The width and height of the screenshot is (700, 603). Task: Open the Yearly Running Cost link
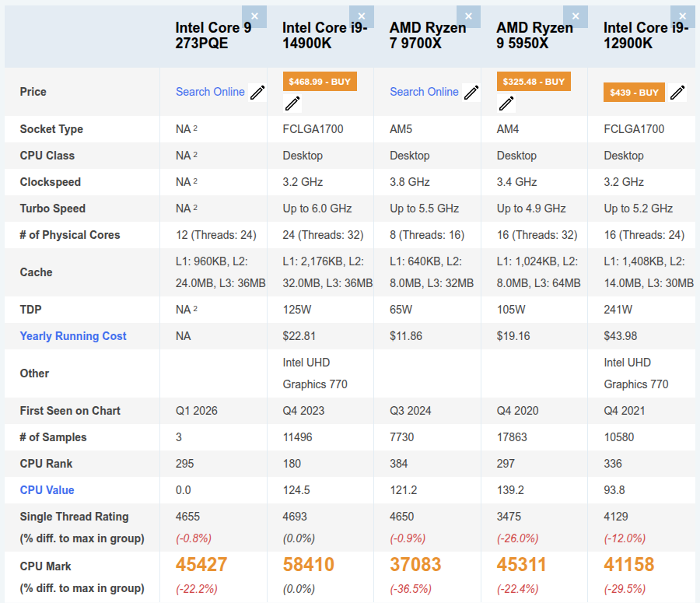[x=73, y=336]
